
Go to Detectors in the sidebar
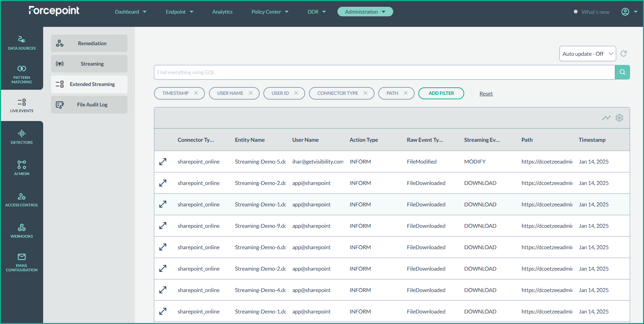click(22, 137)
